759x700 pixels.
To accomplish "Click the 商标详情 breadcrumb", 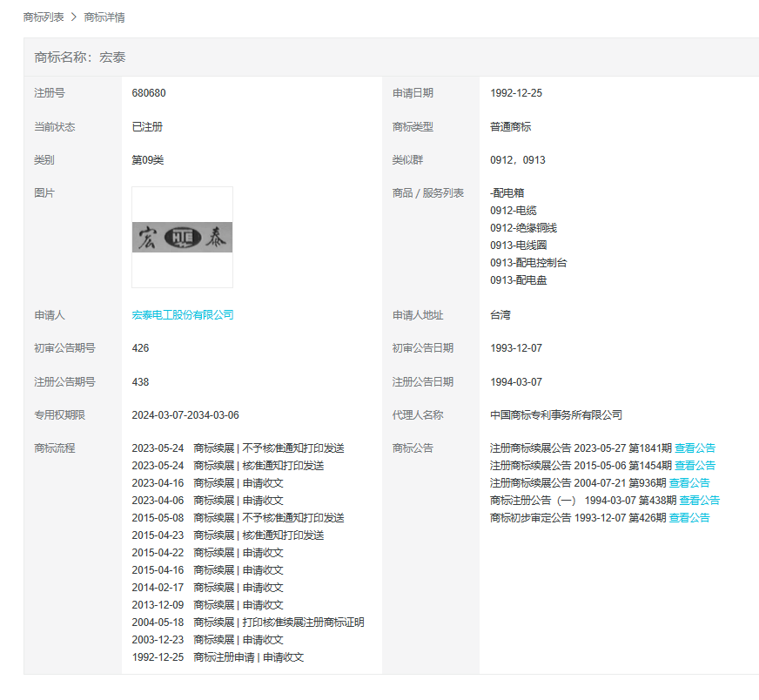I will coord(104,17).
